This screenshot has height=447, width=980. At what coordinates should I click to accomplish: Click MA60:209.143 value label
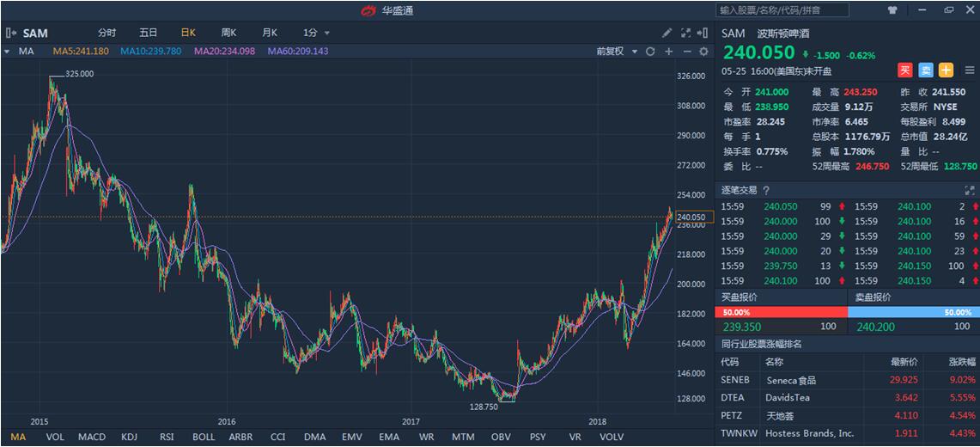298,52
